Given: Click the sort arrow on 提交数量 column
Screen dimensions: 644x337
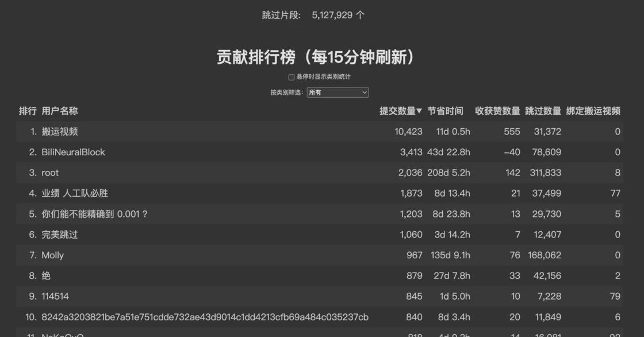Looking at the screenshot, I should [x=419, y=111].
